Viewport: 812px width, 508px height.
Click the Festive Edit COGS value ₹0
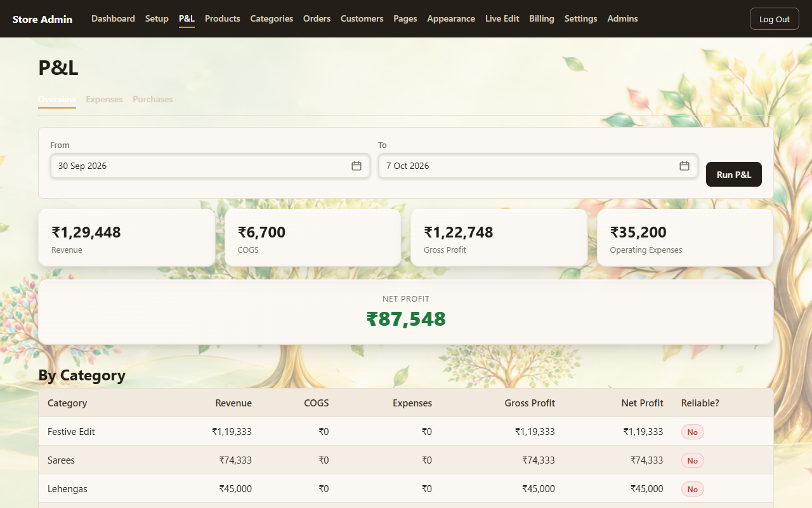coord(324,432)
